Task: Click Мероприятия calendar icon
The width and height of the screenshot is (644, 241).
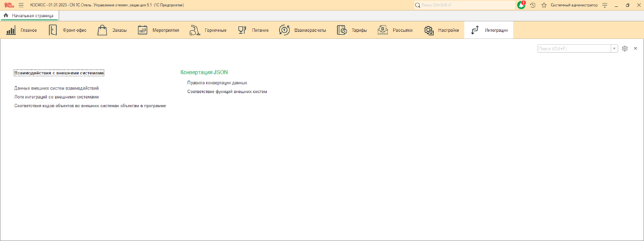Action: [142, 30]
